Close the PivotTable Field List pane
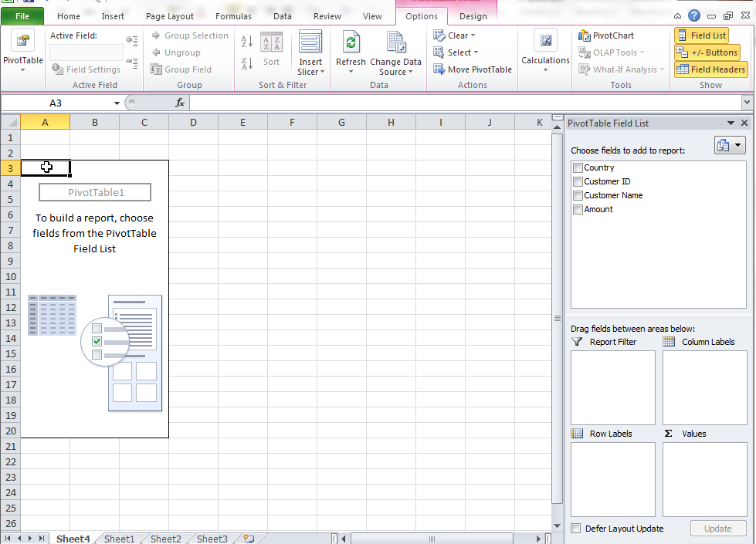The width and height of the screenshot is (756, 544). pyautogui.click(x=744, y=123)
